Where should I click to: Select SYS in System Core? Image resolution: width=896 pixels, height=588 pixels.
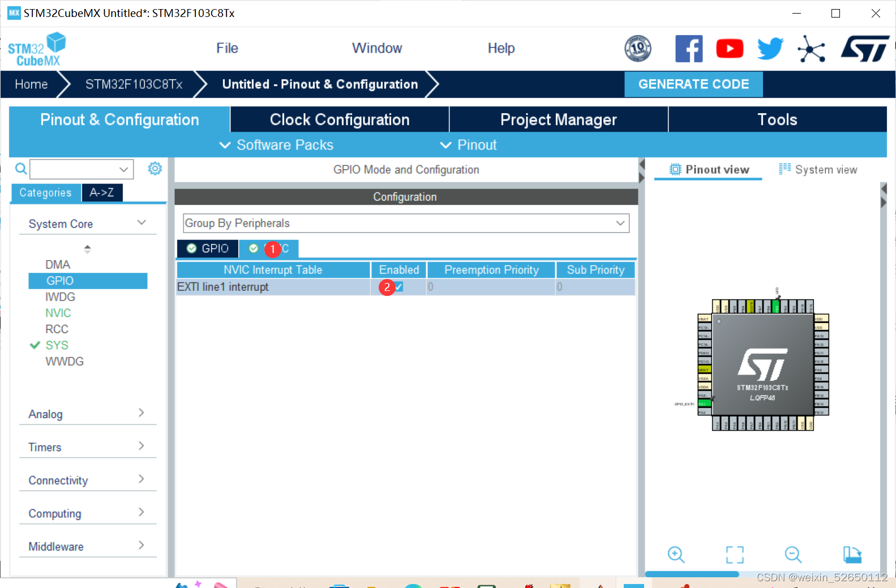coord(57,345)
